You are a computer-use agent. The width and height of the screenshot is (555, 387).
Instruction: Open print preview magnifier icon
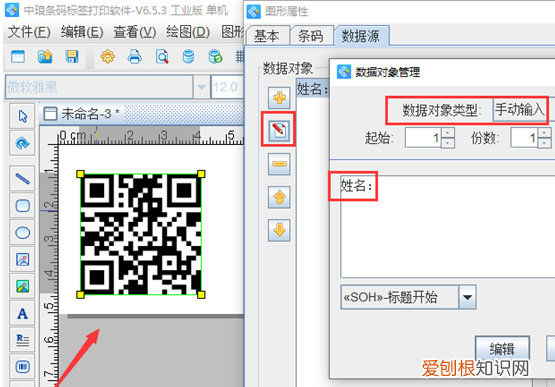coord(162,57)
